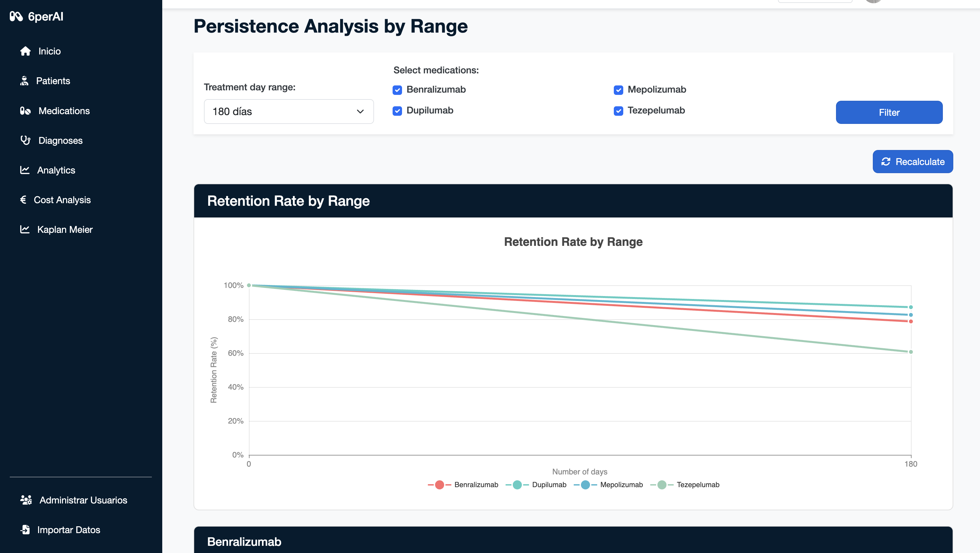The height and width of the screenshot is (553, 980).
Task: Click the Medications pills icon
Action: (25, 111)
